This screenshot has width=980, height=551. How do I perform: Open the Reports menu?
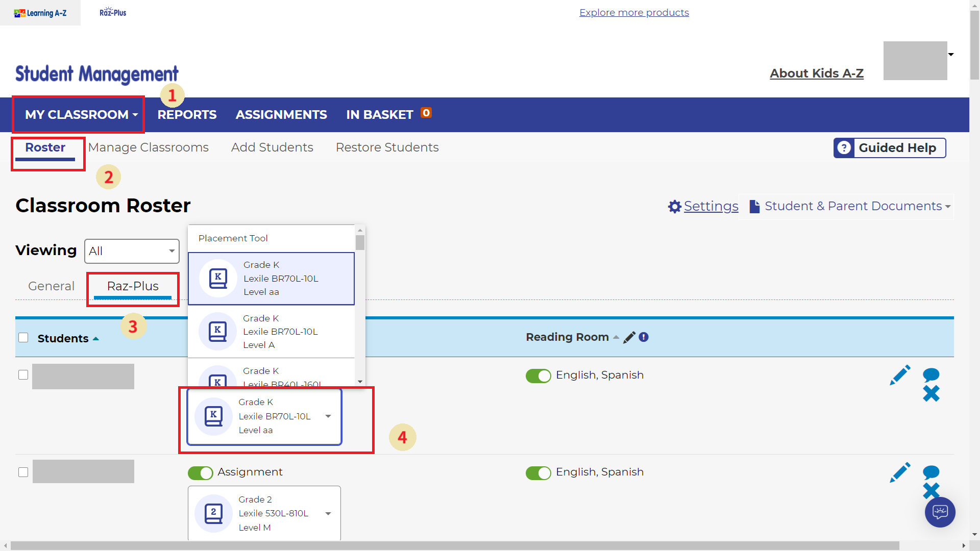pyautogui.click(x=187, y=115)
